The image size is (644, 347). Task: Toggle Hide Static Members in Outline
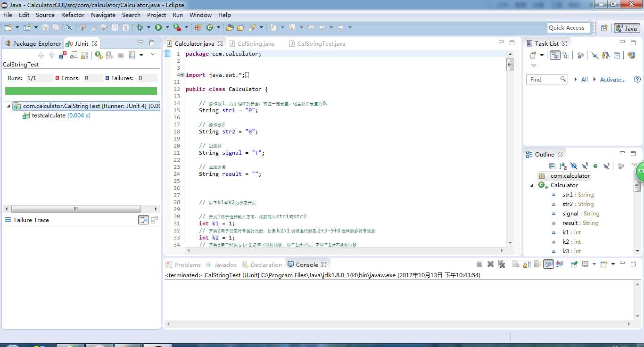coord(585,166)
